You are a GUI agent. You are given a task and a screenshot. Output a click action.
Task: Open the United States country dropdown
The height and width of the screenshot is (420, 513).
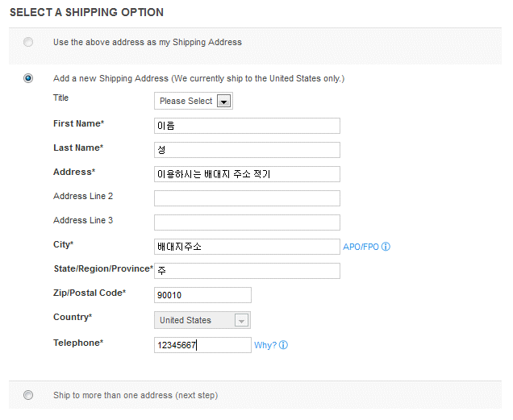coord(202,320)
